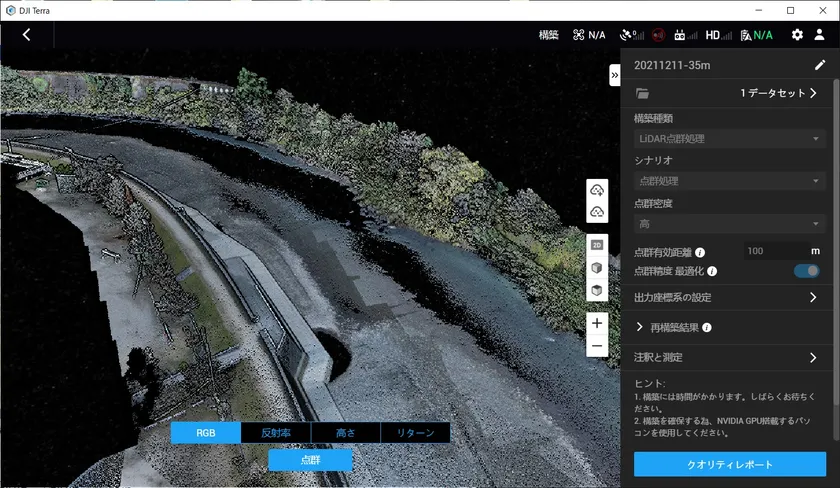Select the 点群 display button

tap(310, 460)
